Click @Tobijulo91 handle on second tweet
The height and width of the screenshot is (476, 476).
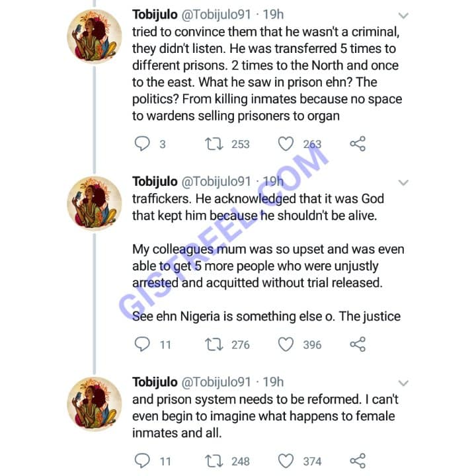(x=216, y=182)
